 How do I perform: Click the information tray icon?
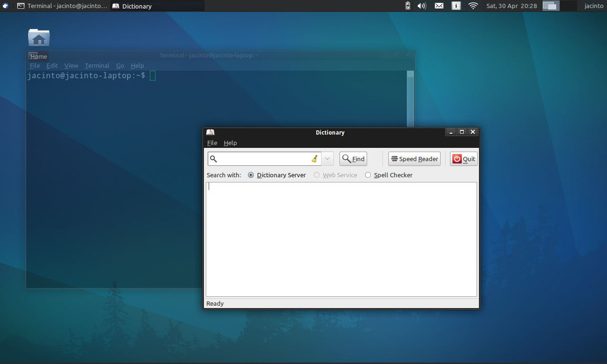coord(456,6)
